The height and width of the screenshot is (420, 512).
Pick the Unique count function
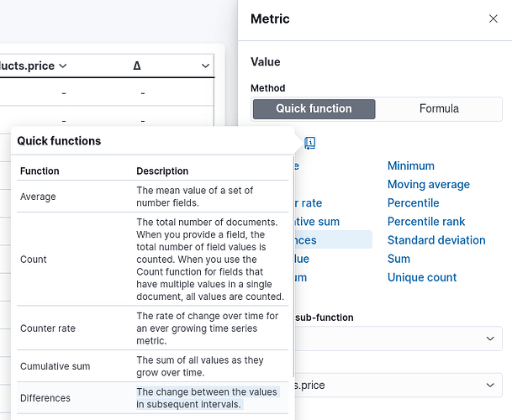click(x=422, y=277)
